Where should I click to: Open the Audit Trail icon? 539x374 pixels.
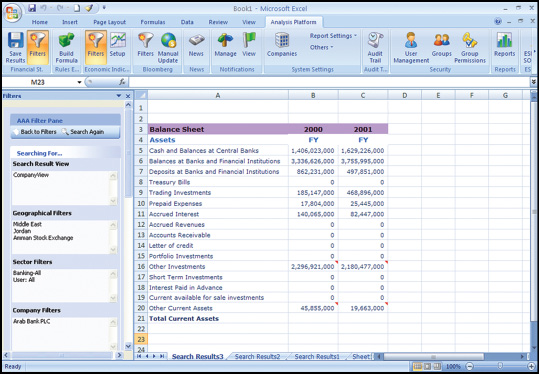pos(375,47)
